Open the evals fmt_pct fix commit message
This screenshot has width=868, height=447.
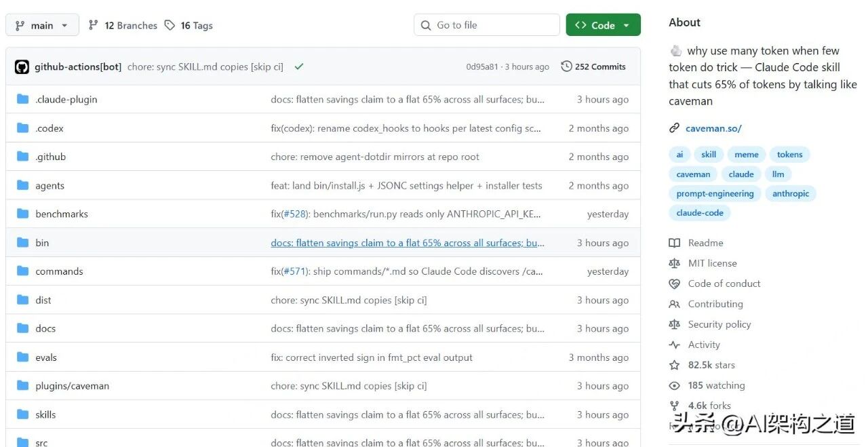(x=372, y=357)
